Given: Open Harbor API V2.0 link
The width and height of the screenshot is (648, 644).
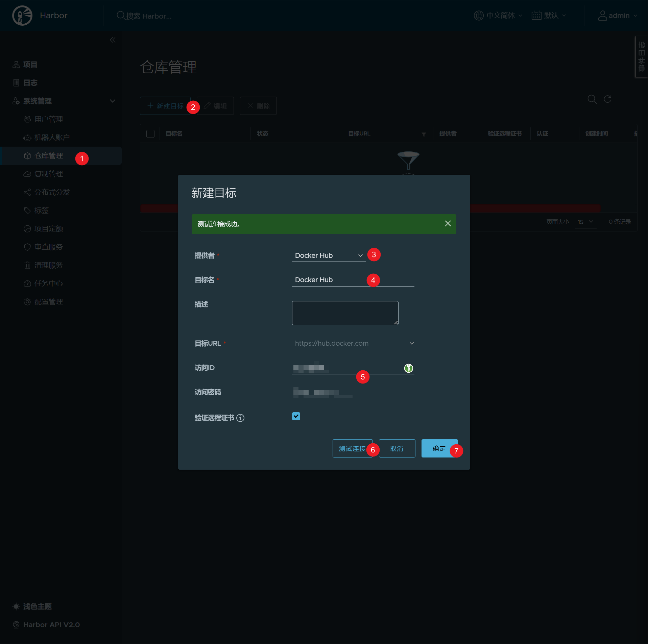Looking at the screenshot, I should point(51,625).
